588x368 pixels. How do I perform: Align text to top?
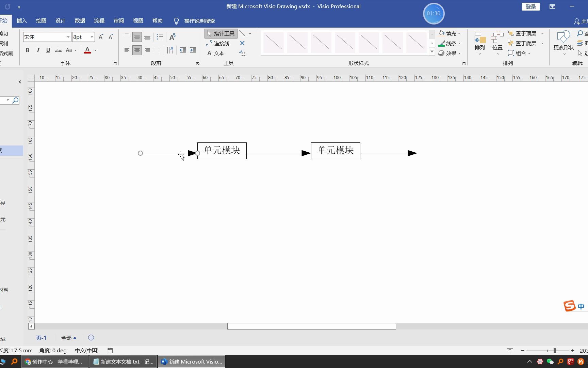(127, 36)
